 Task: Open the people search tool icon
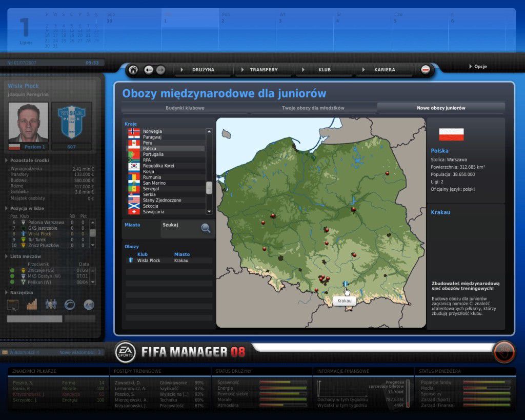point(51,305)
